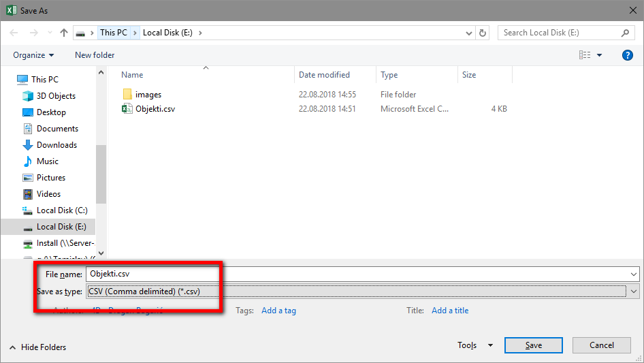Click the search magnifier icon

click(x=626, y=33)
